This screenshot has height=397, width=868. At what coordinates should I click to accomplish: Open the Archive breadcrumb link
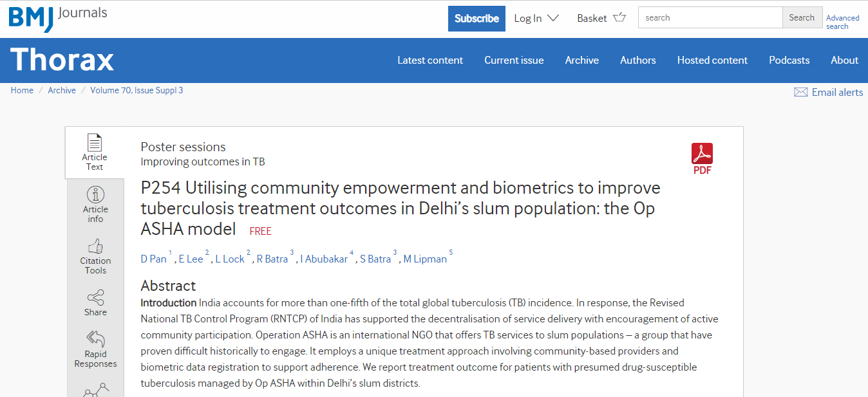click(62, 90)
